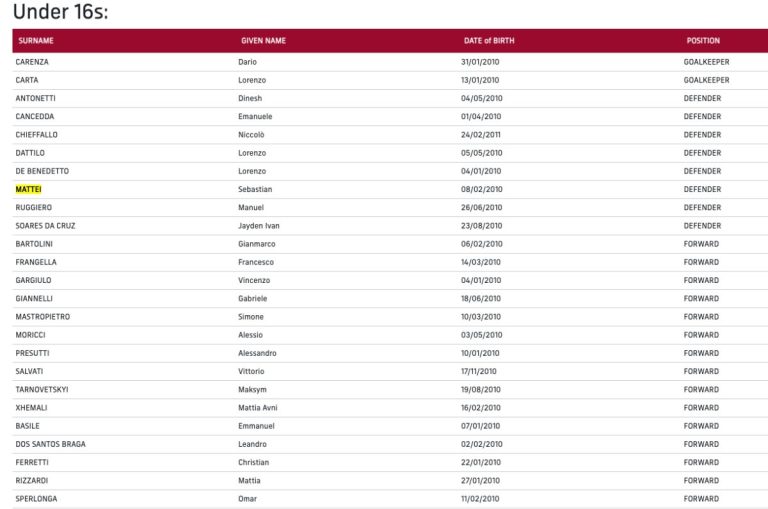768x509 pixels.
Task: Click the GIVEN NAME column header
Action: tap(263, 41)
